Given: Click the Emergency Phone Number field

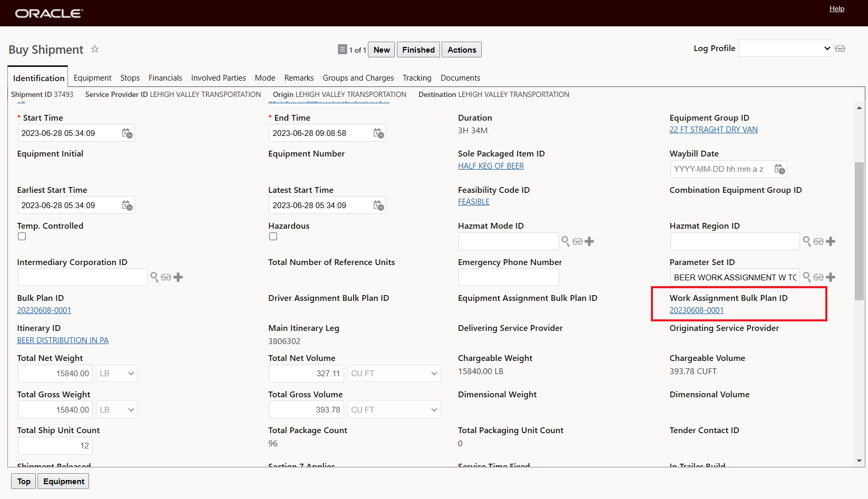Looking at the screenshot, I should click(509, 277).
